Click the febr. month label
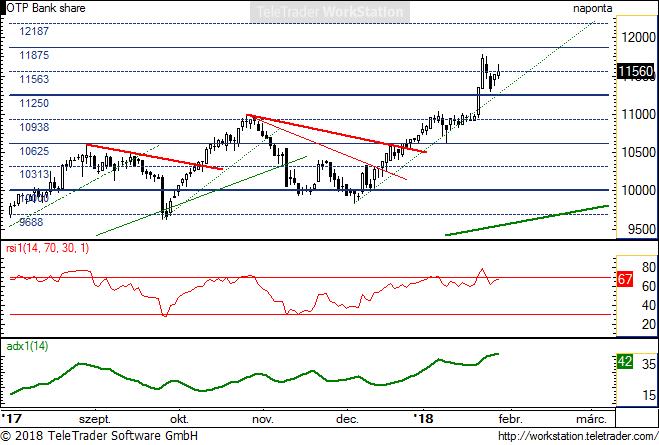Screen dimensions: 659x445 [510, 419]
